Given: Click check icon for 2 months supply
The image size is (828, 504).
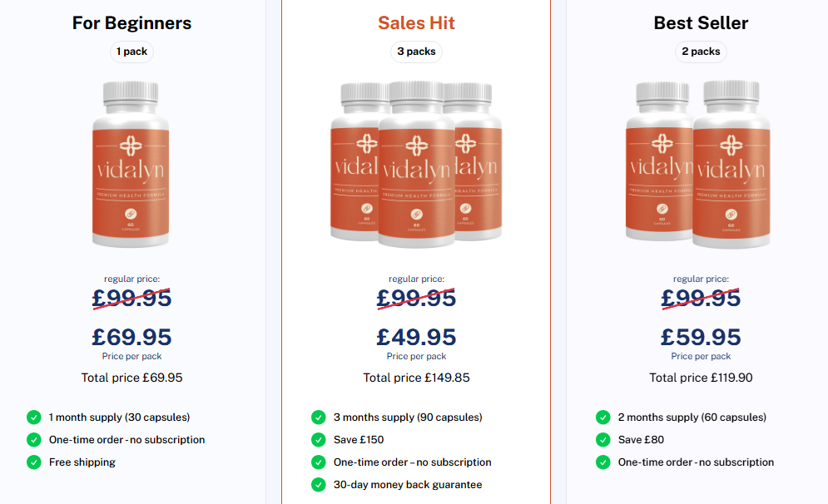Looking at the screenshot, I should click(602, 418).
